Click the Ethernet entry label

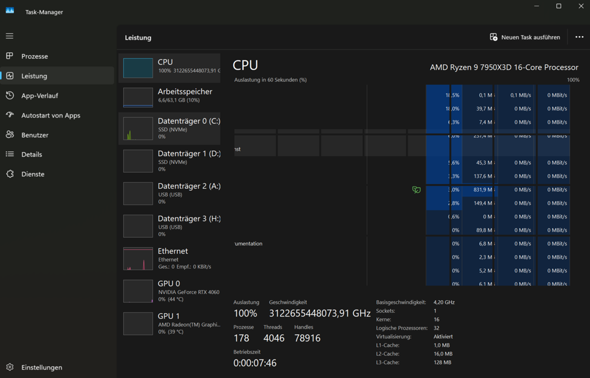point(173,251)
